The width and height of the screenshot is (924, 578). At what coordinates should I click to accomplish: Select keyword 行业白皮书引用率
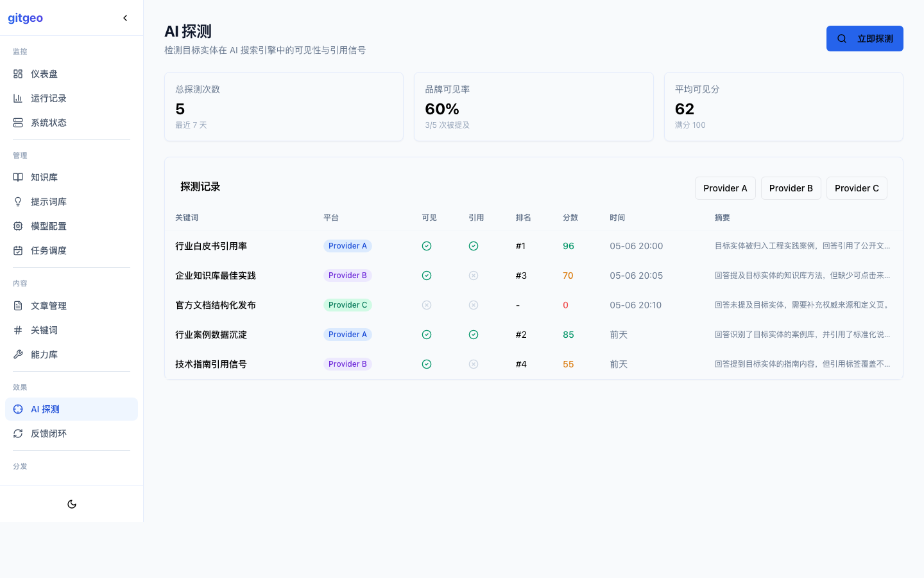211,246
